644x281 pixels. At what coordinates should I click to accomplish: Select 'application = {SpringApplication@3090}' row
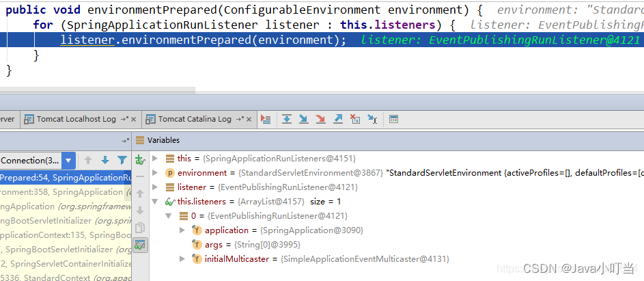[397, 230]
